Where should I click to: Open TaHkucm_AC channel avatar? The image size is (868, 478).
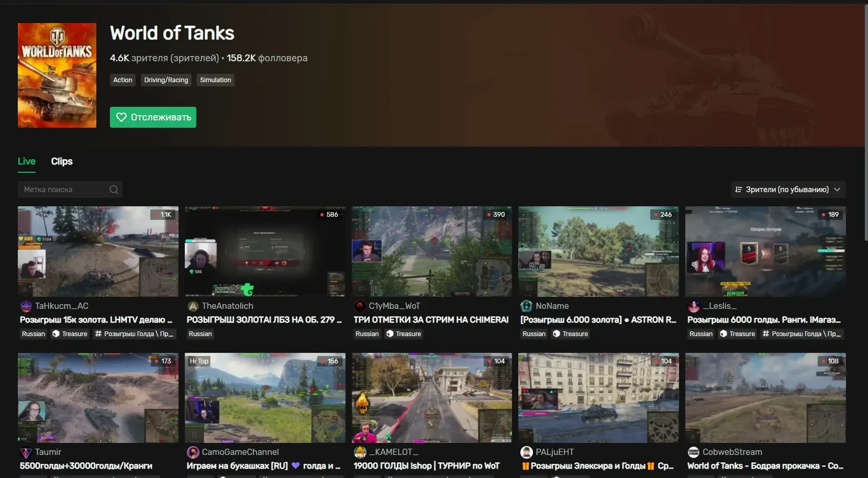pyautogui.click(x=26, y=306)
